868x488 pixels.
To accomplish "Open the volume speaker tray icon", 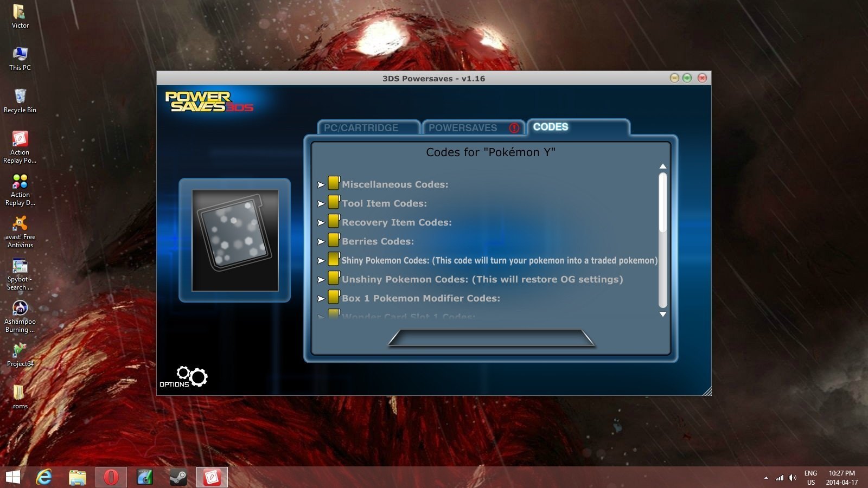I will [x=793, y=478].
